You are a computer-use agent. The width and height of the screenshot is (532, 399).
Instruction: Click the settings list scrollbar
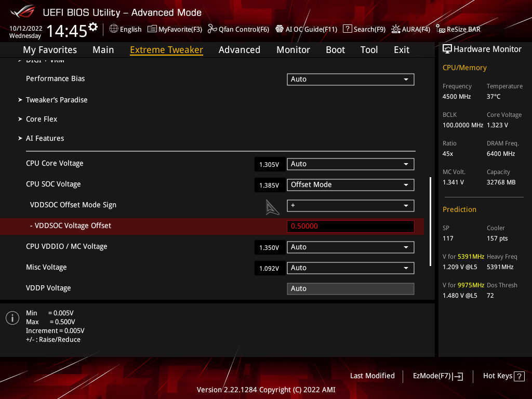coord(430,221)
